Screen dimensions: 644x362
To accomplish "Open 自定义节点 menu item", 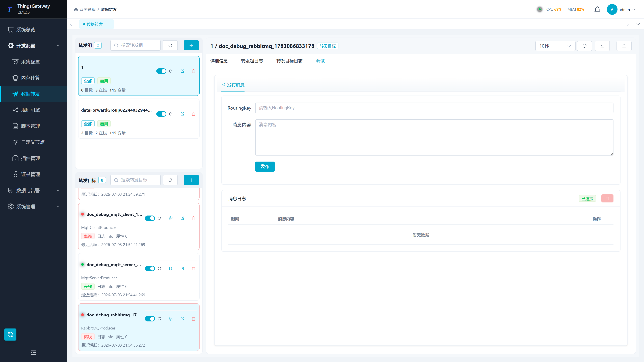I will pos(34,142).
